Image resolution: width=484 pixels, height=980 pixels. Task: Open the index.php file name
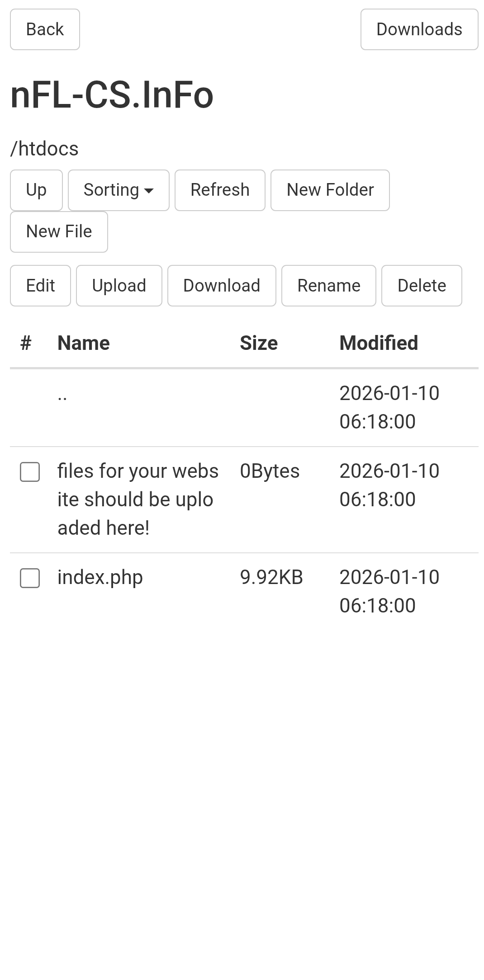coord(100,577)
